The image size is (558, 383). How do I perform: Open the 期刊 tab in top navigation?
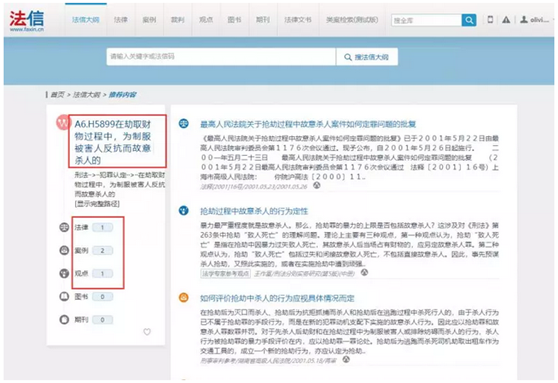(x=263, y=20)
